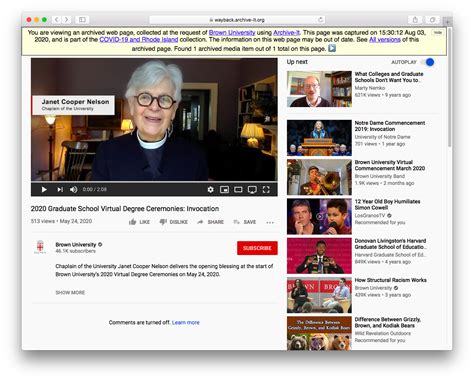Mute the video volume
The width and height of the screenshot is (474, 381).
(x=74, y=190)
